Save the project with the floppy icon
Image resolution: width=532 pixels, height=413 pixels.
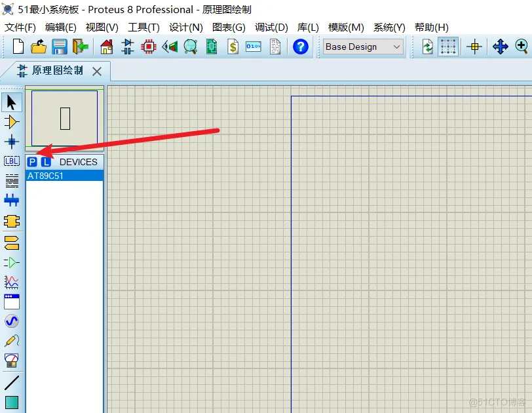60,47
